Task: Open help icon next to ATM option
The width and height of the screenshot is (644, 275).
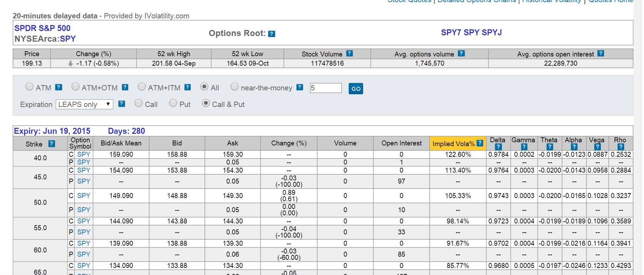Action: 59,87
